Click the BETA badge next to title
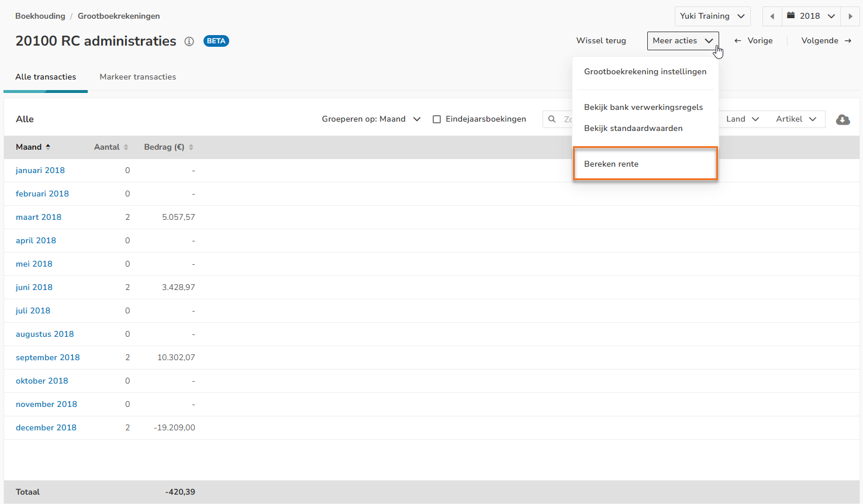The height and width of the screenshot is (504, 863). coord(216,41)
